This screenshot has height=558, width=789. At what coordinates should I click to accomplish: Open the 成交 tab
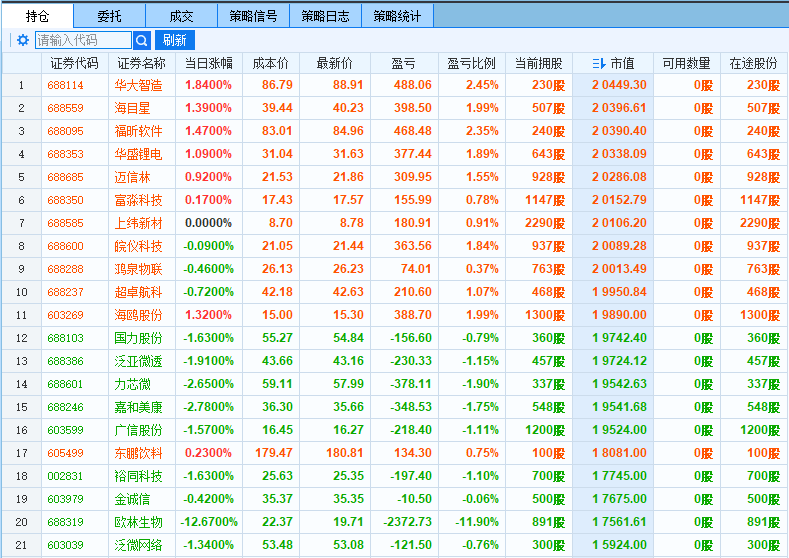click(181, 16)
